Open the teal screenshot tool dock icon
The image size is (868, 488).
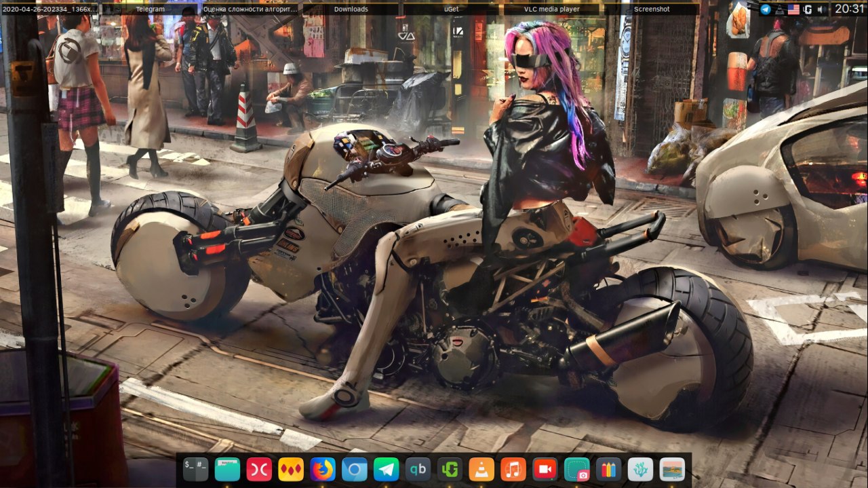tap(577, 469)
